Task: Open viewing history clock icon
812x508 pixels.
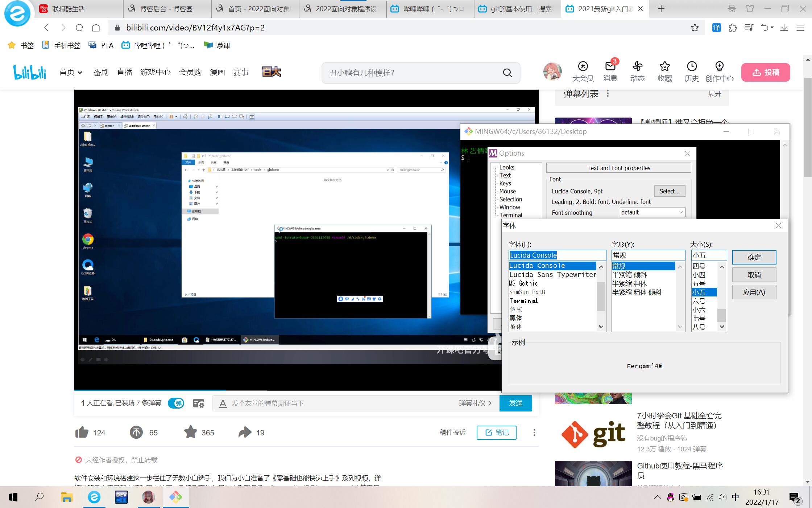Action: point(692,67)
